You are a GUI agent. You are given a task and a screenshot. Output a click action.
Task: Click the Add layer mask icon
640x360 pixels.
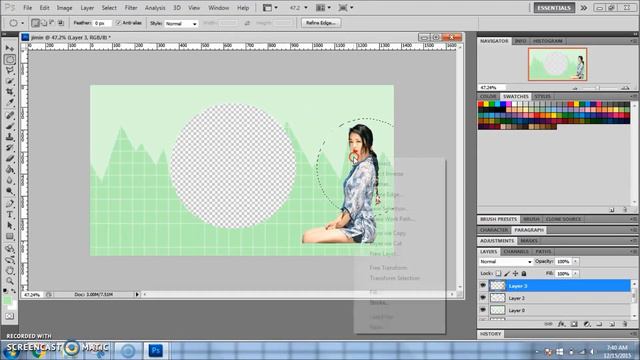(x=574, y=324)
